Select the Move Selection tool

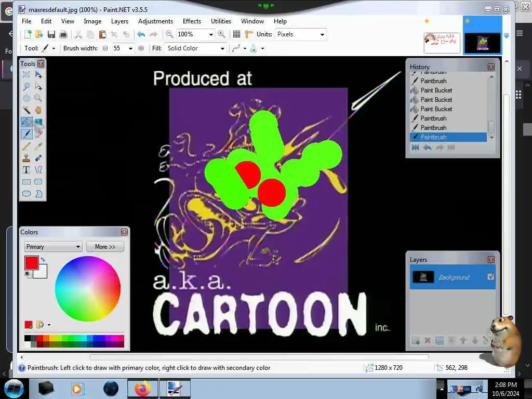pos(38,86)
